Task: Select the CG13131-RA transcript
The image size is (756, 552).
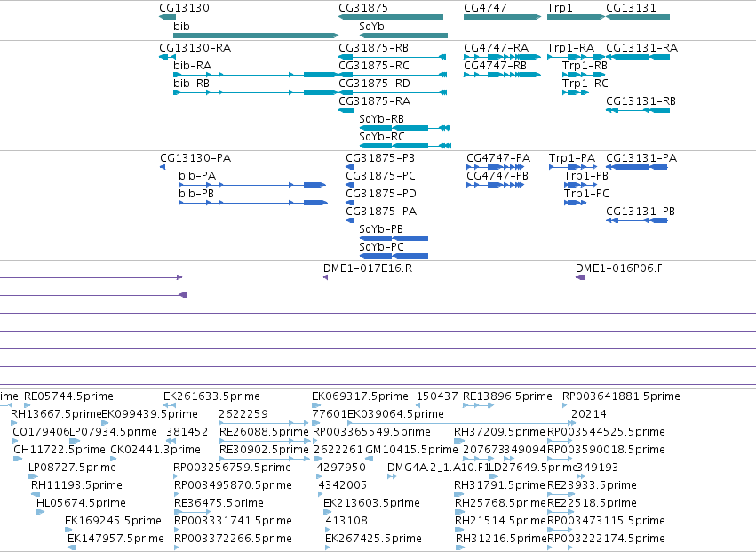Action: point(638,57)
